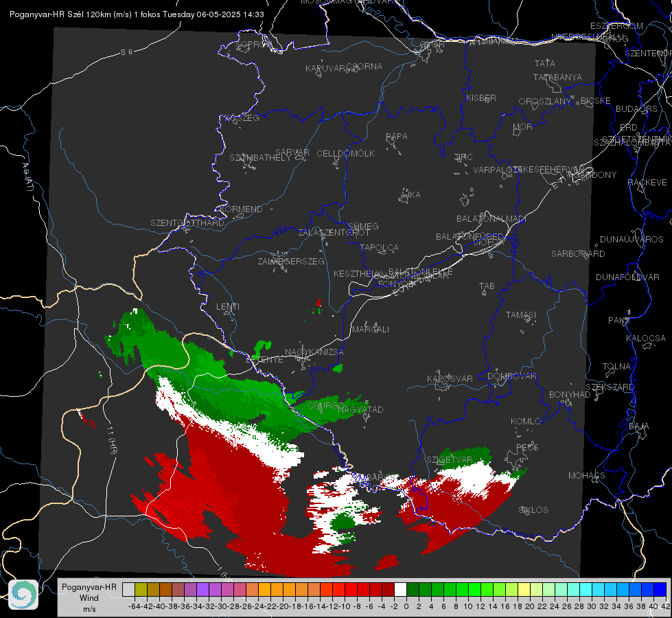Click the KALOCSA town label
Screen dimensions: 672x618
click(646, 339)
